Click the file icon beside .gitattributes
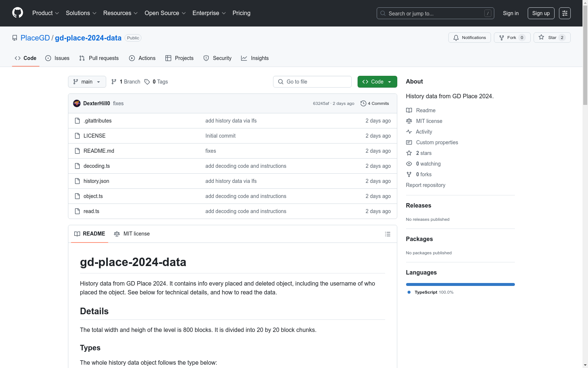 77,121
